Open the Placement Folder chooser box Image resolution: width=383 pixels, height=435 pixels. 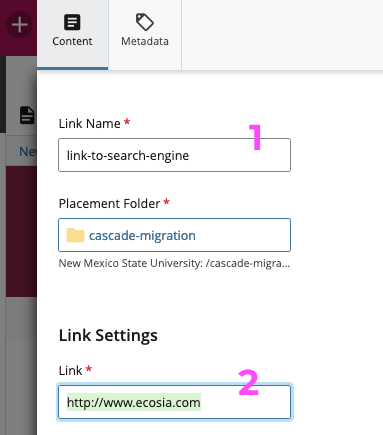[174, 235]
